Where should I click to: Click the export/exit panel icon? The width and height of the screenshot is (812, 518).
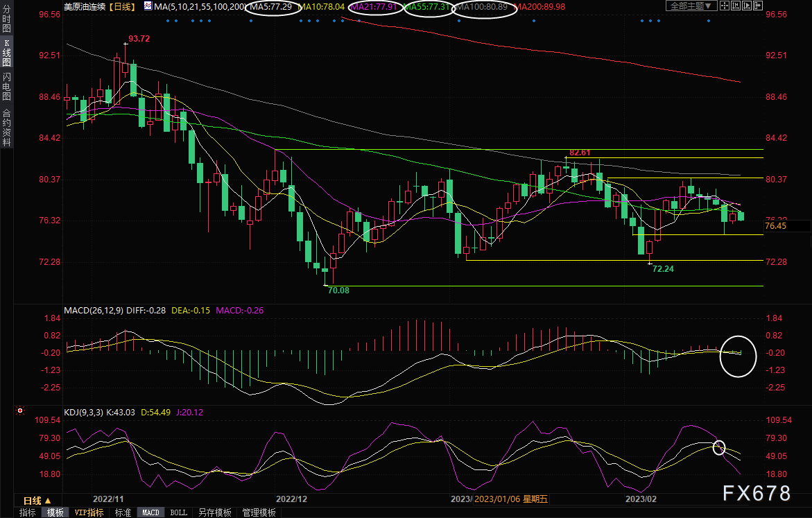(758, 6)
